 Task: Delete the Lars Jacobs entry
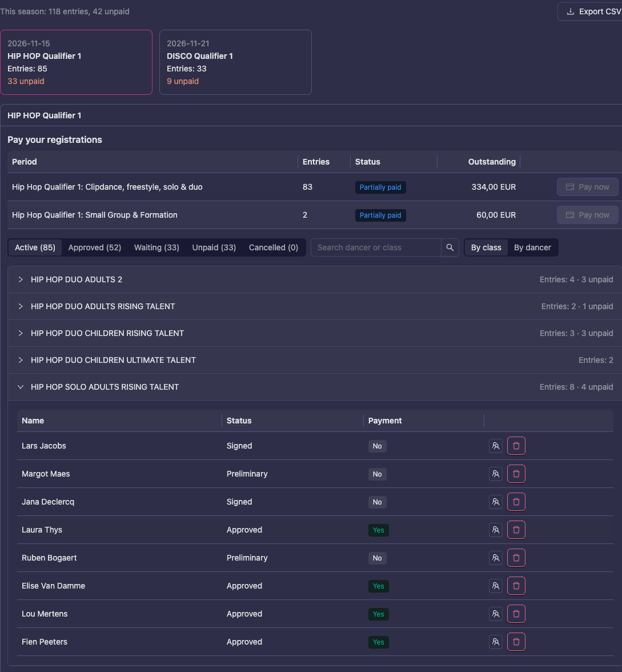tap(516, 446)
